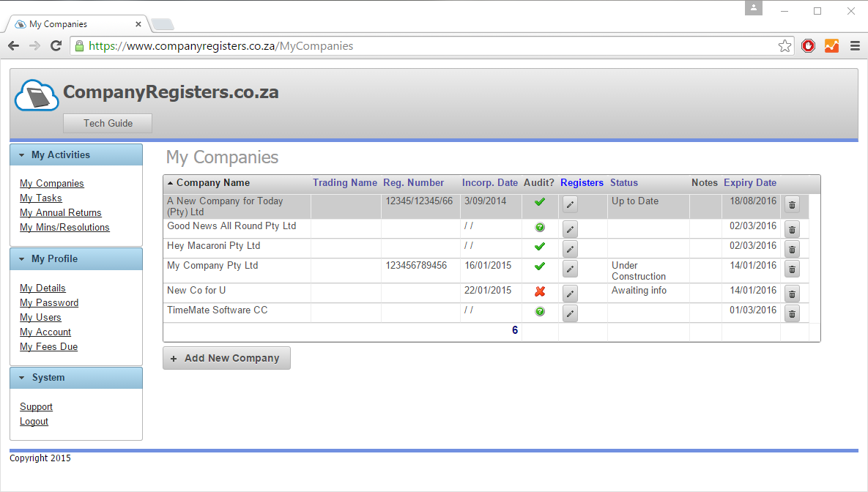Sort by Reg. Number column

click(414, 182)
